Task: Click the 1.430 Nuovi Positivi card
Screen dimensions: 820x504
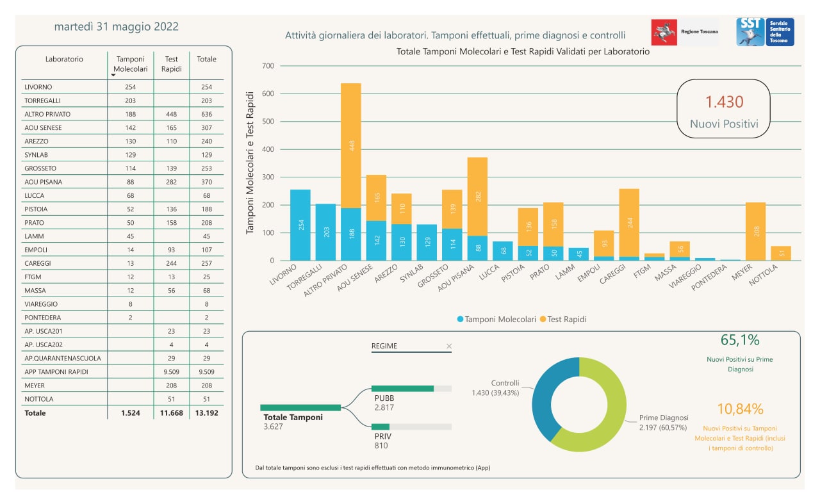Action: [x=724, y=110]
